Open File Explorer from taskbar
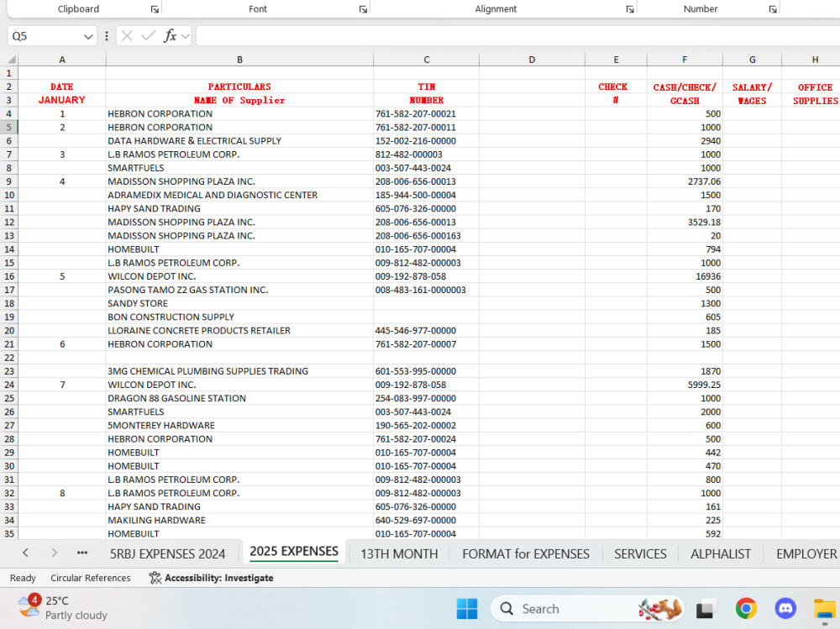Screen dimensions: 840x629 (825, 609)
